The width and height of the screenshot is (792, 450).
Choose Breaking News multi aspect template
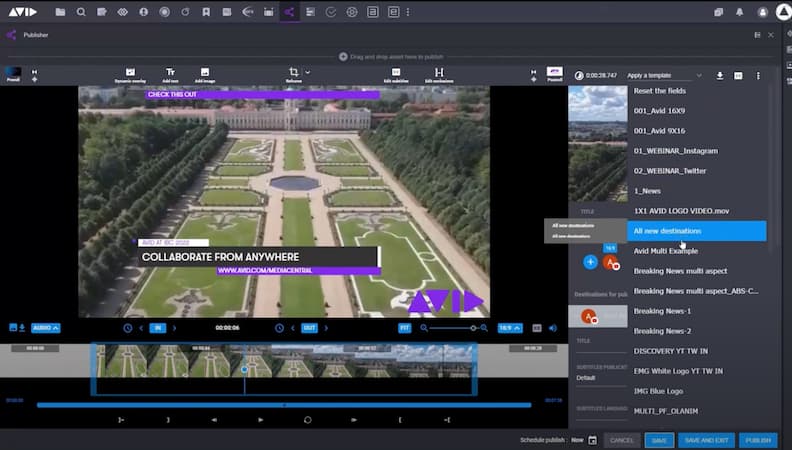coord(680,271)
